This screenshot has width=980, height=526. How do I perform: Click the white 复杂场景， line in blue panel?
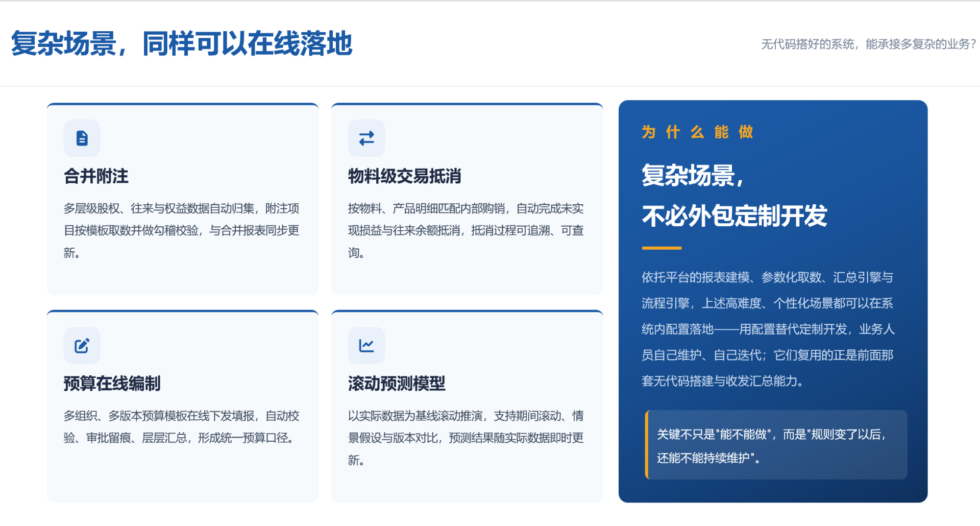(x=693, y=175)
